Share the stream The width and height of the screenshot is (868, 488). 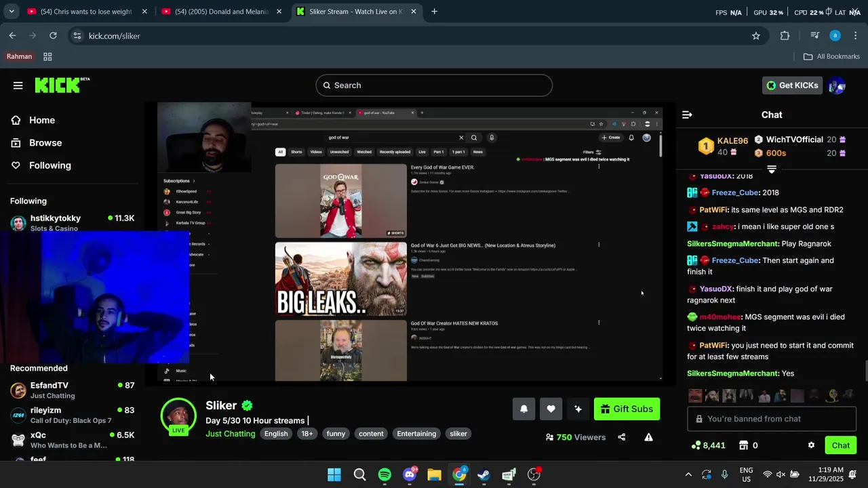621,437
